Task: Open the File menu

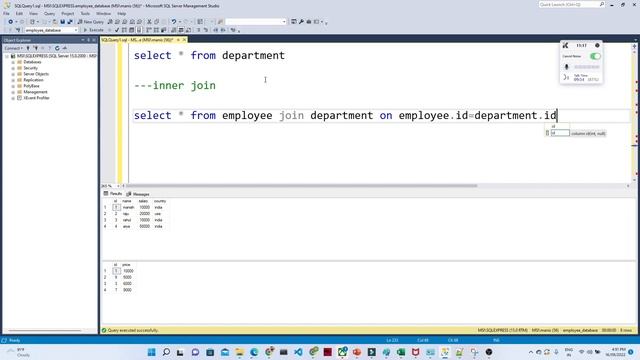Action: pos(6,13)
